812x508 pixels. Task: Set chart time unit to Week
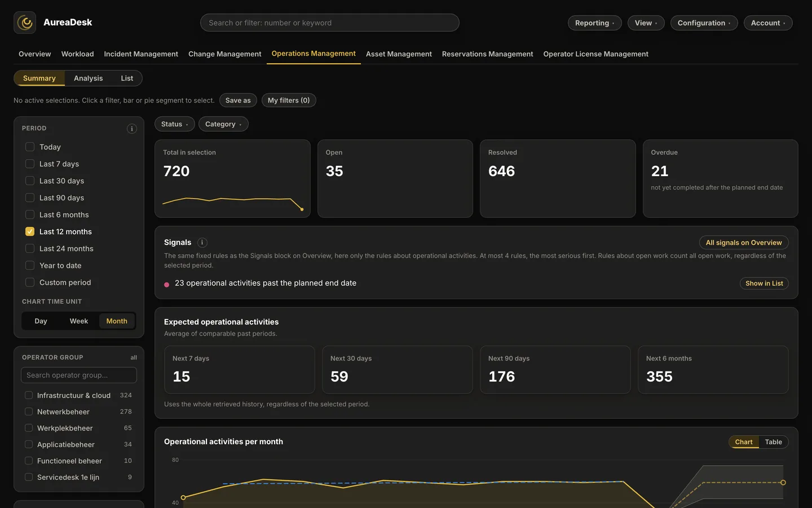tap(79, 321)
